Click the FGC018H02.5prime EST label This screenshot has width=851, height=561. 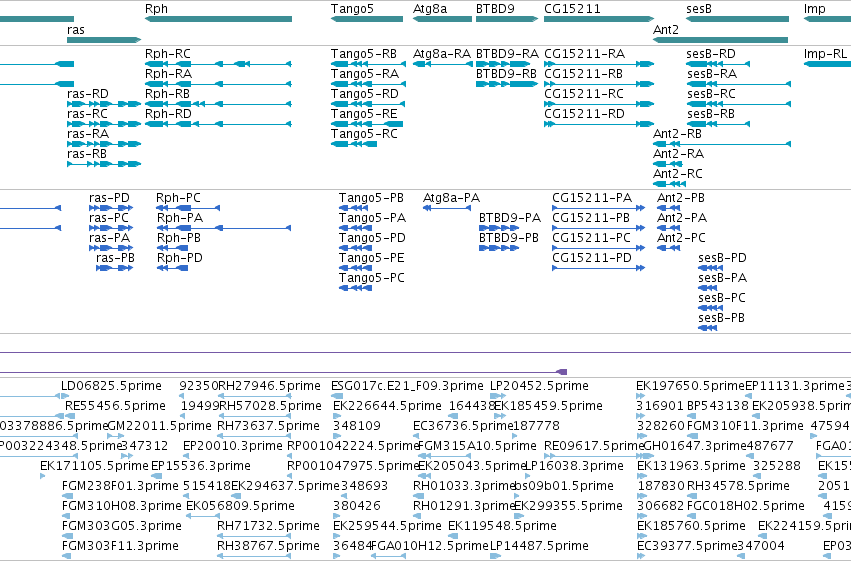click(746, 506)
